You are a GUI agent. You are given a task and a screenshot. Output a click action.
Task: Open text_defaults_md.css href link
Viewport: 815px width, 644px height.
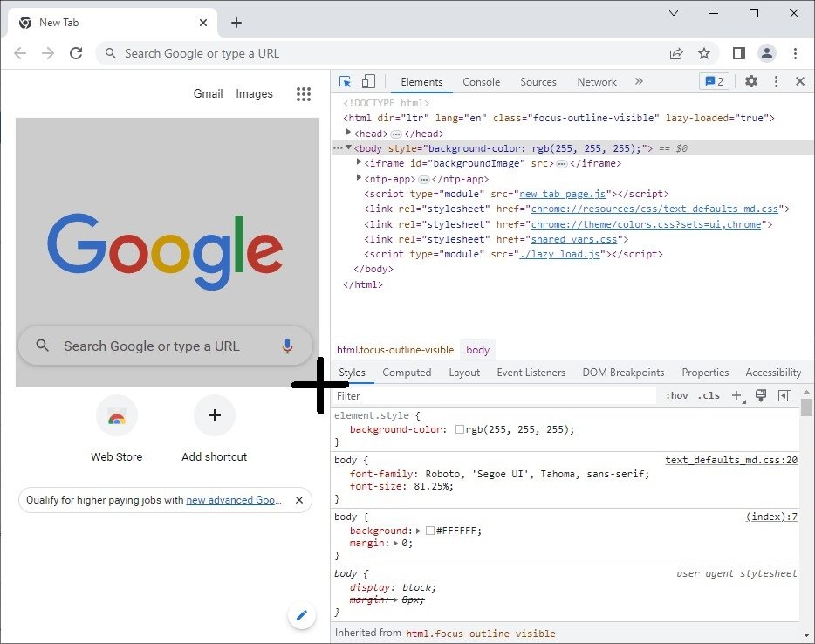tap(654, 209)
